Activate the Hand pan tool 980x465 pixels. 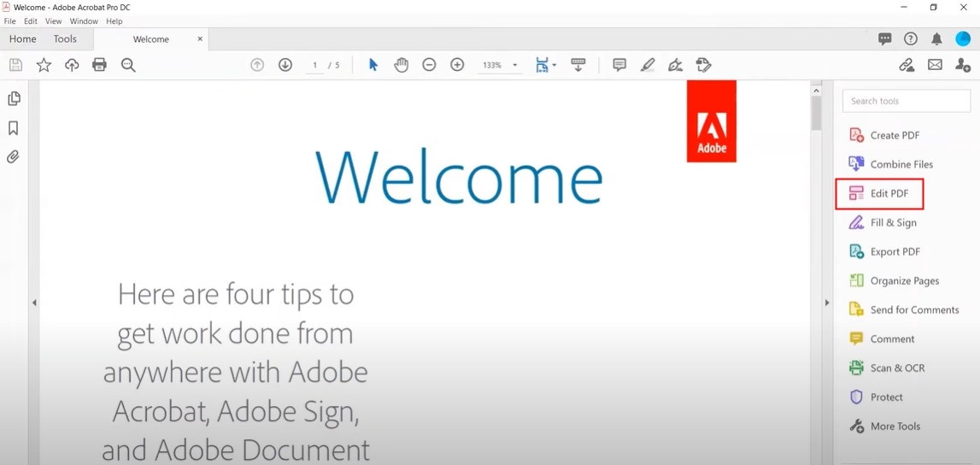click(x=401, y=64)
